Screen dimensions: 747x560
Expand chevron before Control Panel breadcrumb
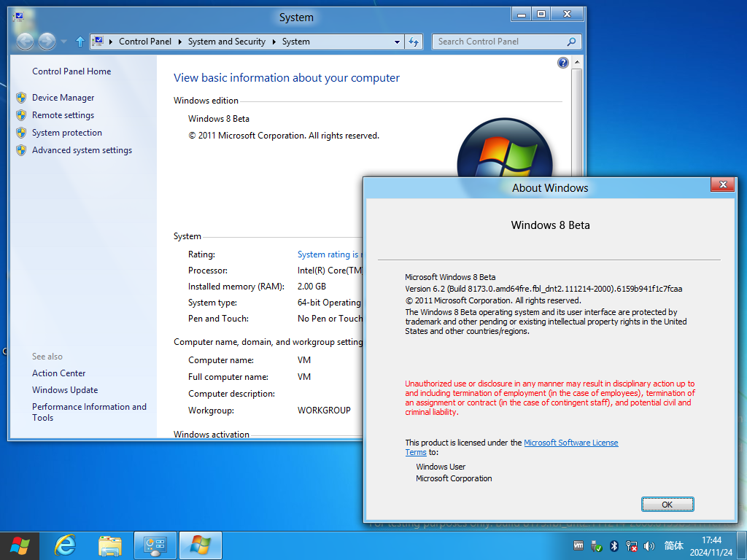111,42
